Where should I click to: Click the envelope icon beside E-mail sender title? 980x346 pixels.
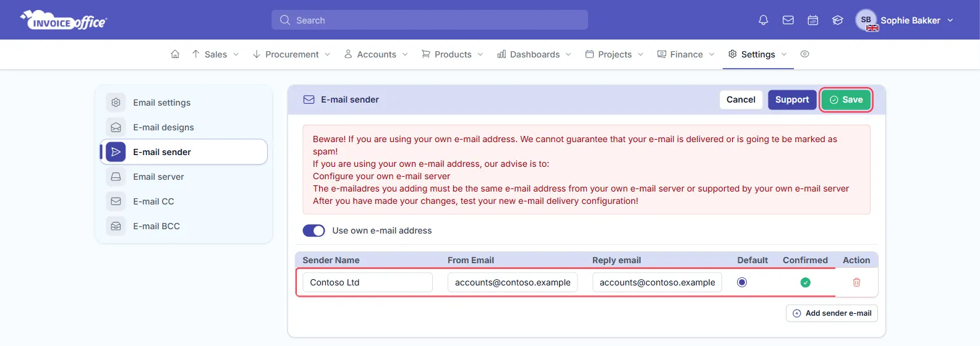point(309,99)
